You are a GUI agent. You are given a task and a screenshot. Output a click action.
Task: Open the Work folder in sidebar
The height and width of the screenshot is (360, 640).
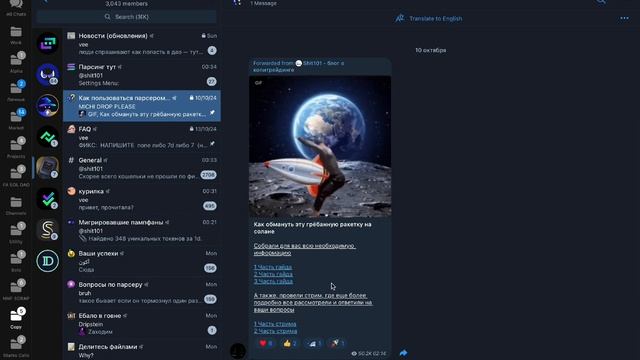click(16, 35)
